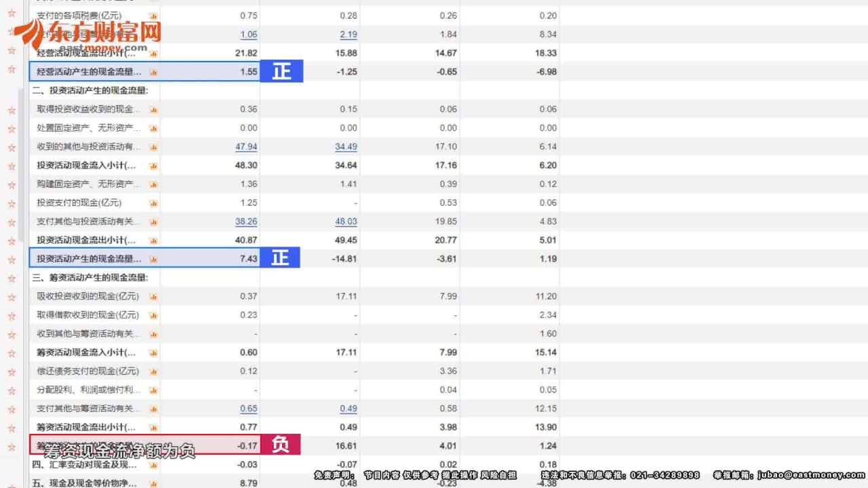The image size is (868, 488).
Task: Toggle star beside 筹资活动现金流出小计 row
Action: pyautogui.click(x=11, y=428)
